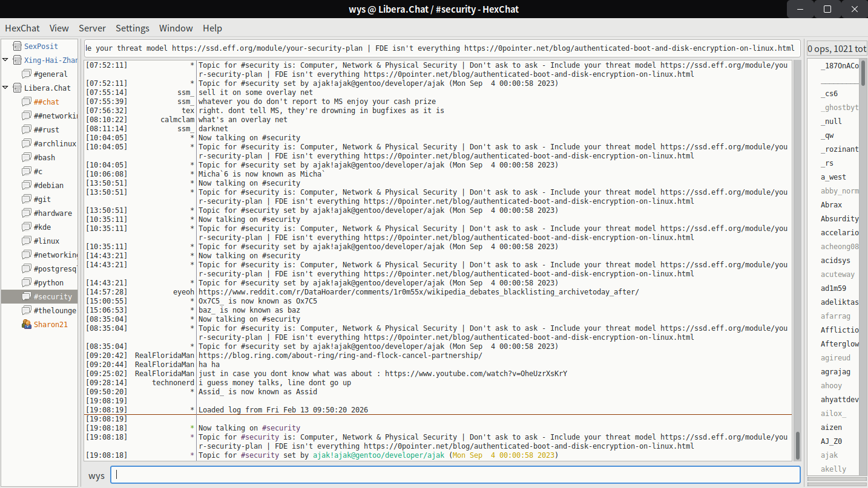Click the channel icon beside #python
The height and width of the screenshot is (488, 868).
(x=26, y=282)
